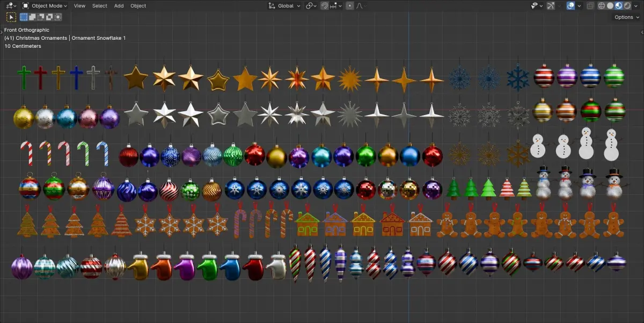Choose the subtract selection mode
Screen dimensions: 644x323
tap(41, 17)
